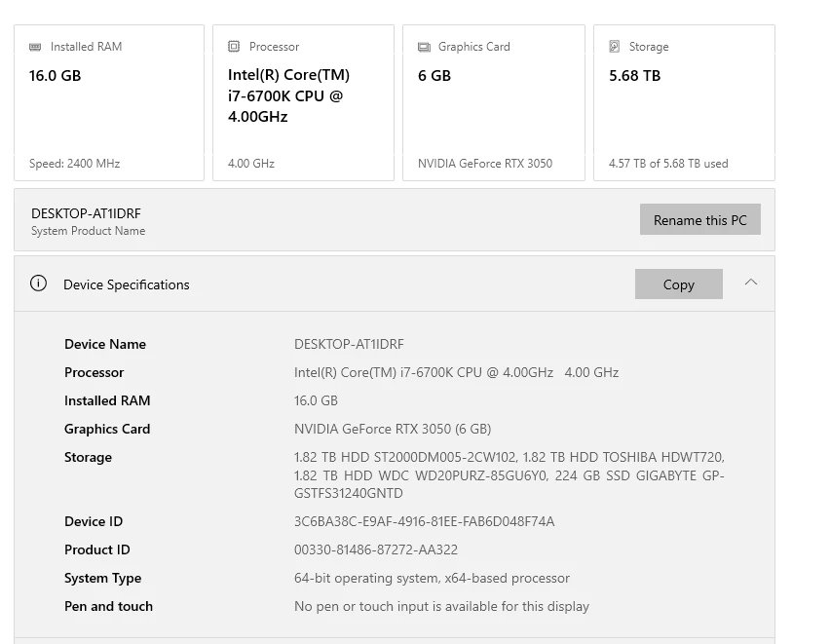This screenshot has width=830, height=644.
Task: Click the 'Device ID' label
Action: click(x=94, y=521)
